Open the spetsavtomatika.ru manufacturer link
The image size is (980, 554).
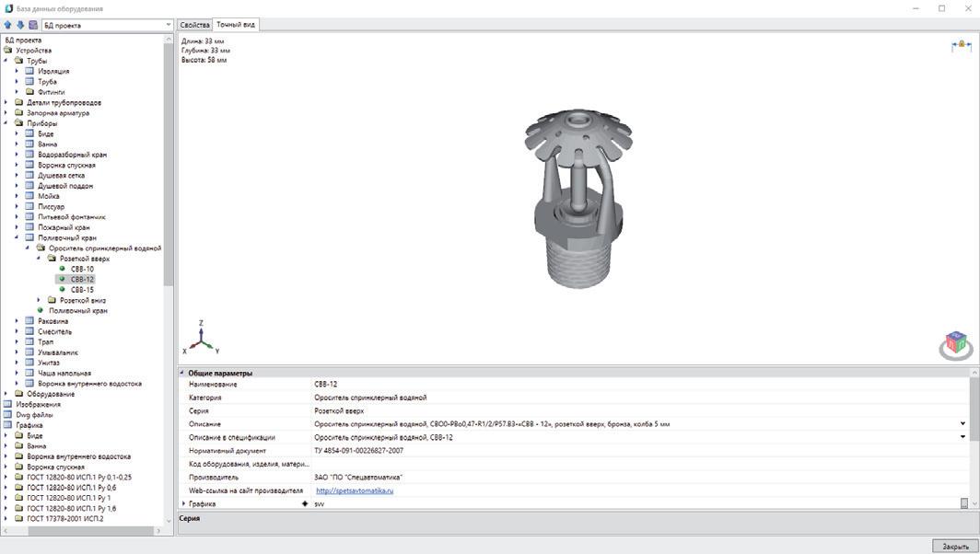point(355,491)
